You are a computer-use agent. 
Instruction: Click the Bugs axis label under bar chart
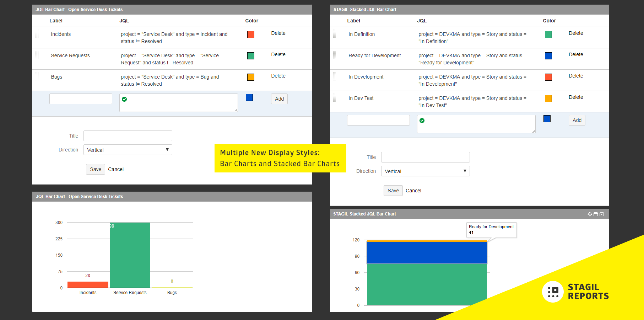coord(172,293)
